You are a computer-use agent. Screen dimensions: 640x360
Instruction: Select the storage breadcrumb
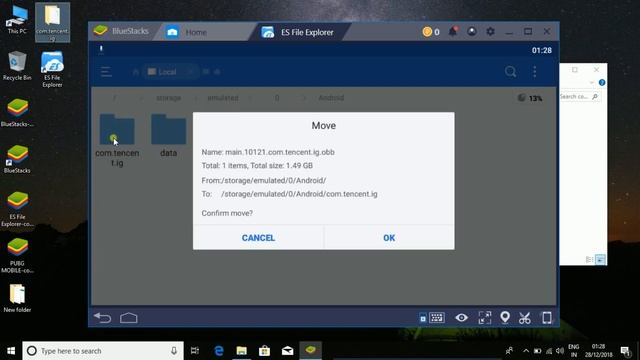click(168, 98)
